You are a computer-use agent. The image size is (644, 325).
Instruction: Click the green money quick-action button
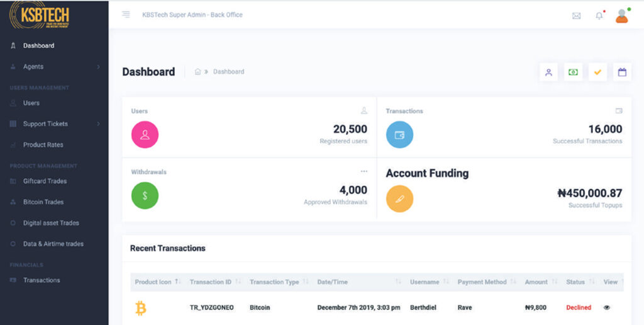[x=573, y=72]
